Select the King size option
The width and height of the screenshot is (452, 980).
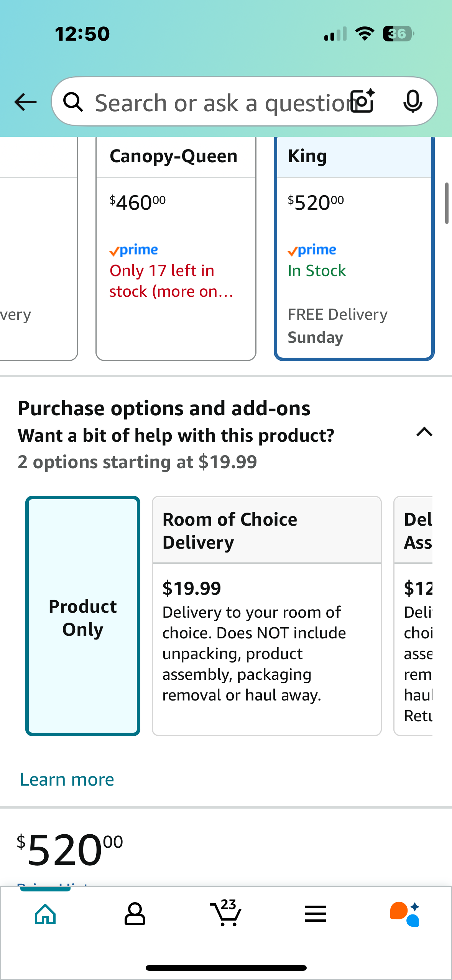(x=354, y=249)
